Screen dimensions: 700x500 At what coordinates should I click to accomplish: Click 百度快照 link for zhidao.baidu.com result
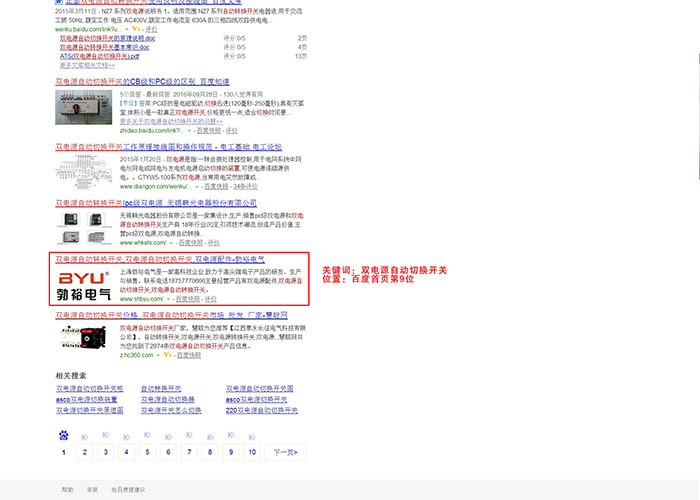tap(209, 130)
